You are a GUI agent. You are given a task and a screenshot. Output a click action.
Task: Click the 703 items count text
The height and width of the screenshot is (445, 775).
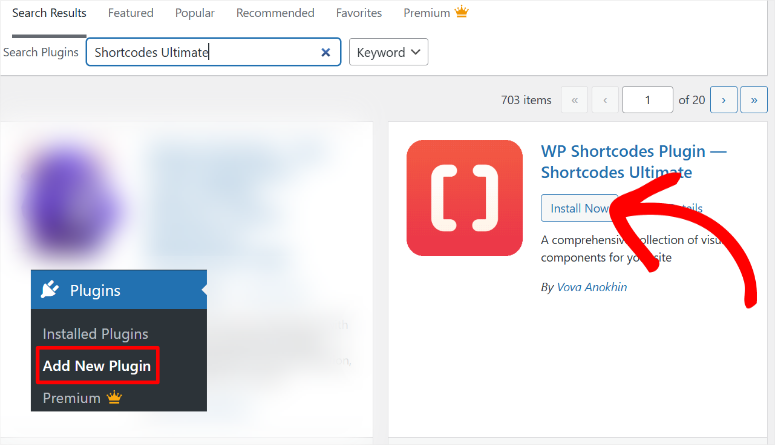526,100
